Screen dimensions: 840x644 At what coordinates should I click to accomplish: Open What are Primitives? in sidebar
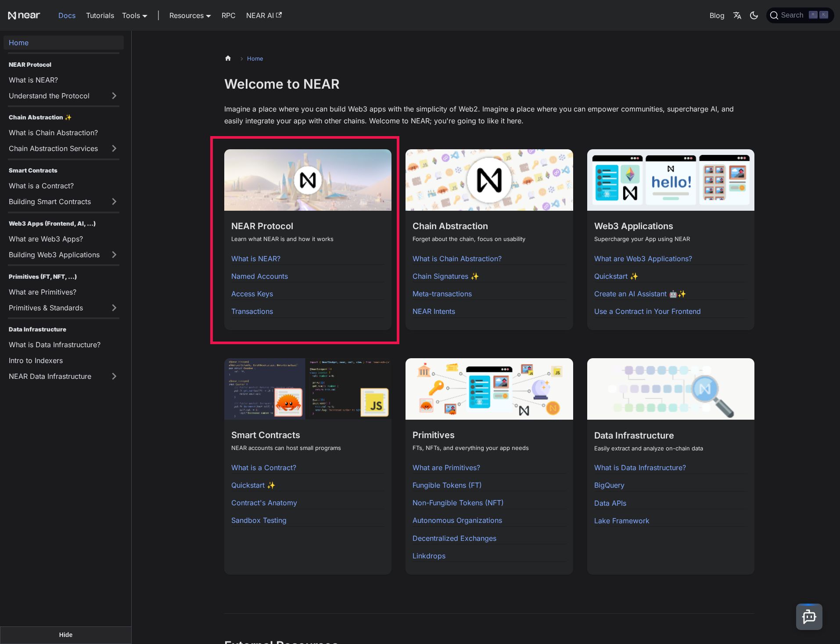coord(43,292)
